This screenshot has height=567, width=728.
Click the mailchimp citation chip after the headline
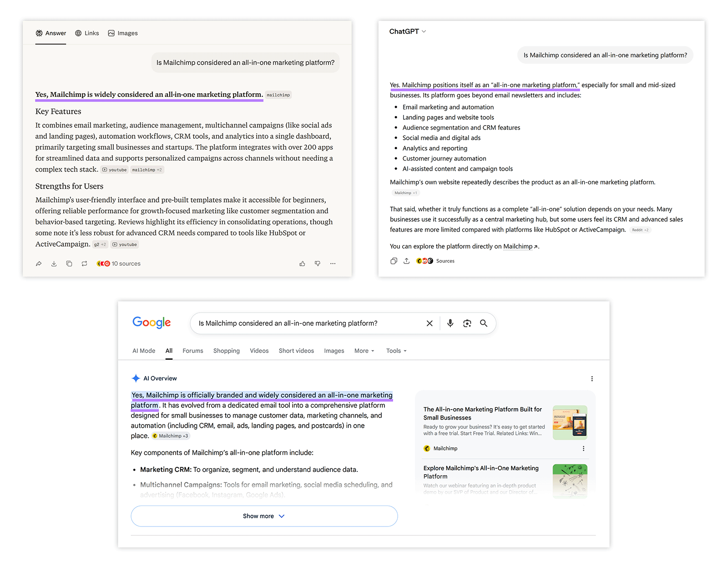pos(278,95)
